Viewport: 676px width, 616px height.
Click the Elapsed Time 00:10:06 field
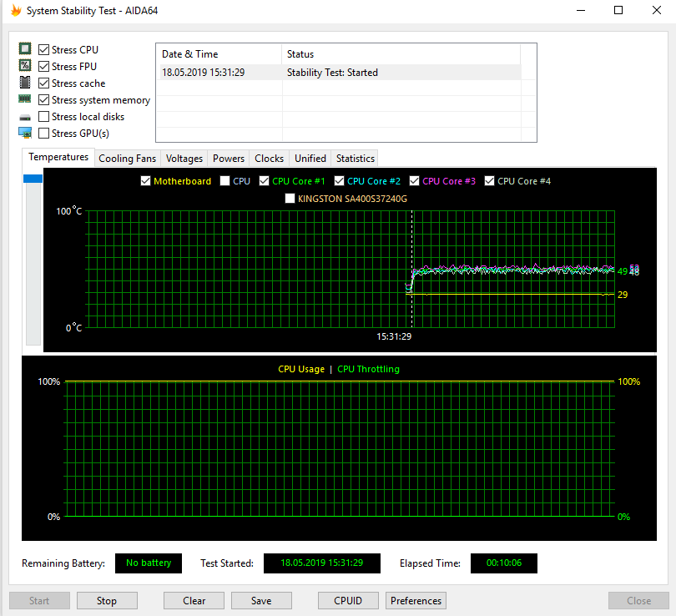point(504,563)
